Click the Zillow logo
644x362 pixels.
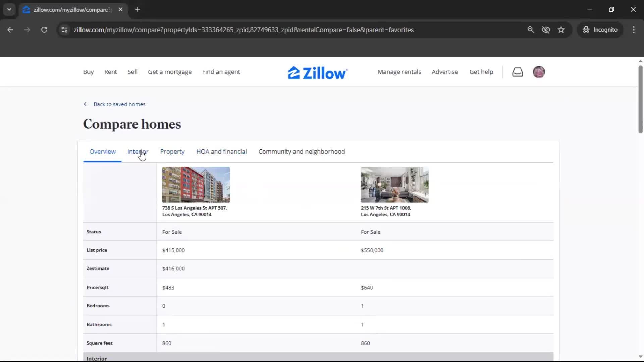click(318, 73)
